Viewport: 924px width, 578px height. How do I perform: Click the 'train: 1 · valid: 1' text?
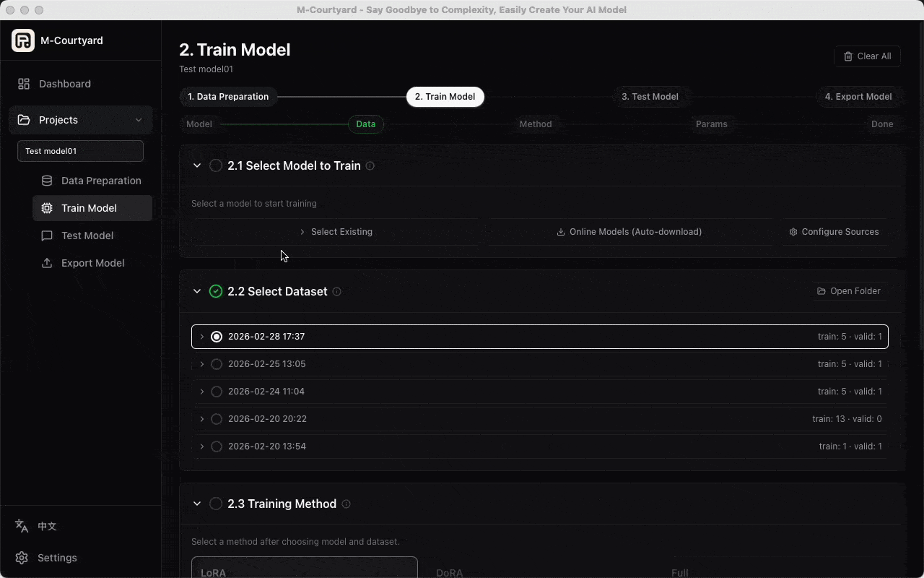coord(850,447)
